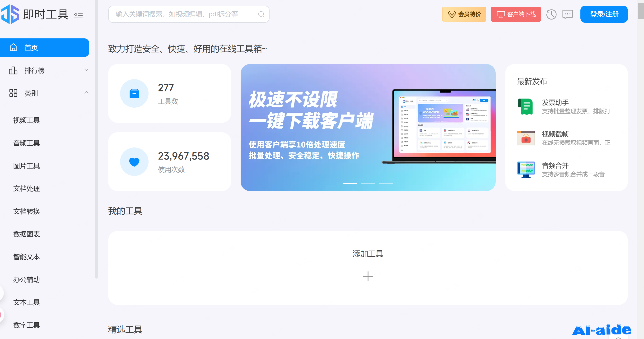Click the 发票助手 green invoice icon
The width and height of the screenshot is (644, 339).
coord(526,107)
